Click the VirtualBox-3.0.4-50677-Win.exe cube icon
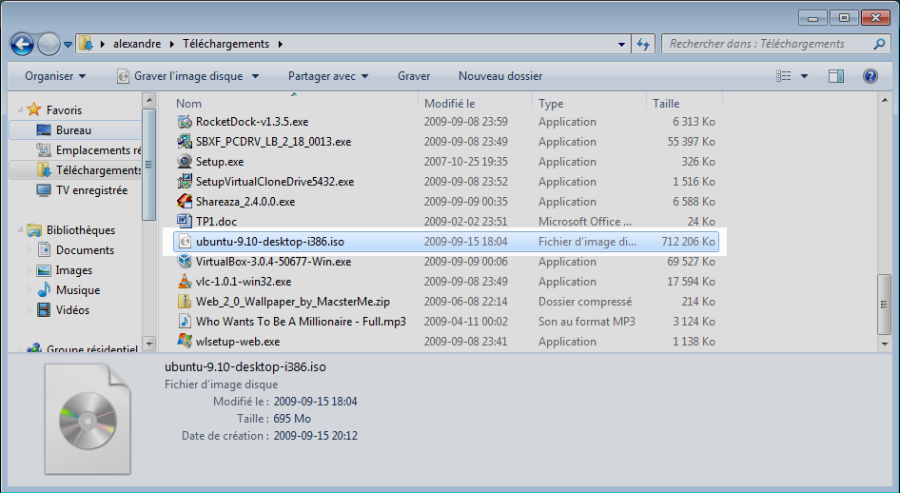900x493 pixels. [x=184, y=261]
